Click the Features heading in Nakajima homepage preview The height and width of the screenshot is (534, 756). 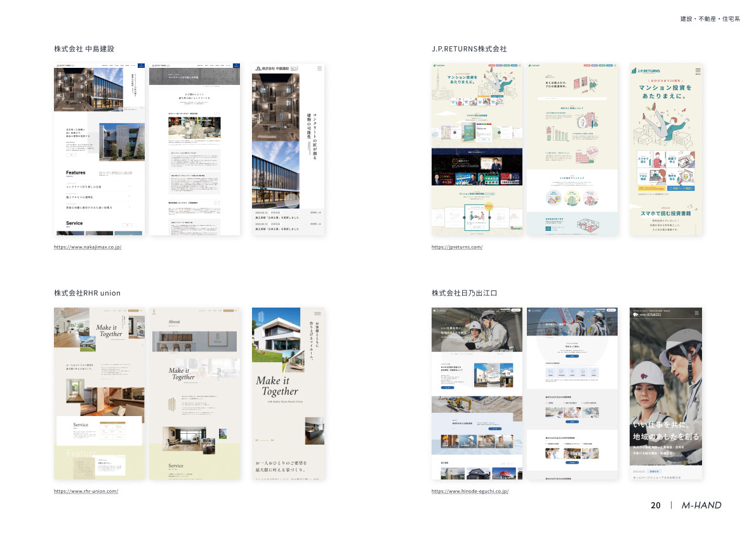point(76,173)
